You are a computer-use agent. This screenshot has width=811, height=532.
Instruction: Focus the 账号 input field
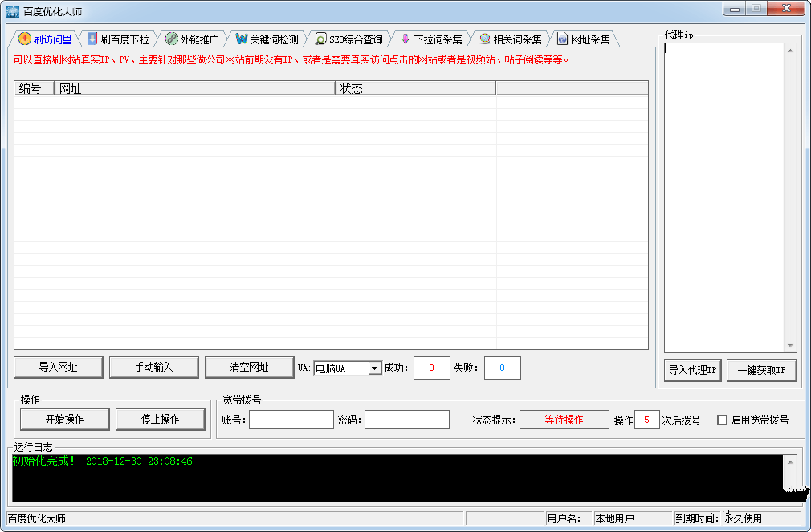291,420
